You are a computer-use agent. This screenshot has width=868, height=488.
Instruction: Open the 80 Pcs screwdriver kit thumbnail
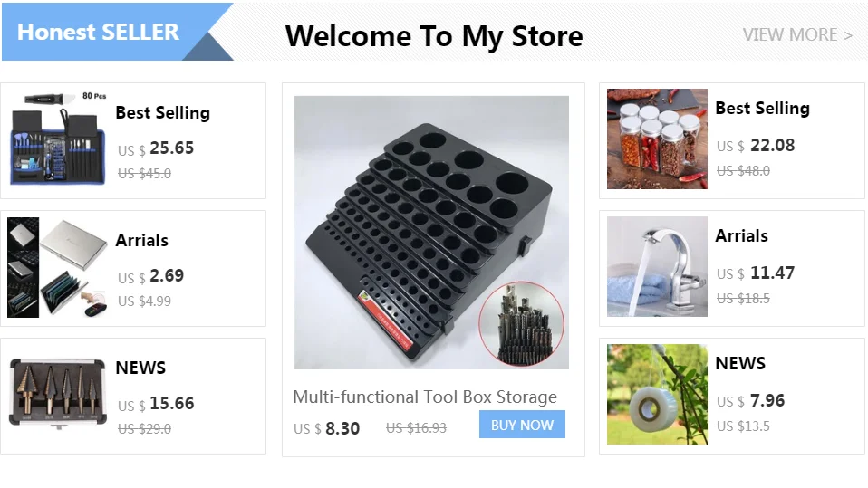point(58,139)
